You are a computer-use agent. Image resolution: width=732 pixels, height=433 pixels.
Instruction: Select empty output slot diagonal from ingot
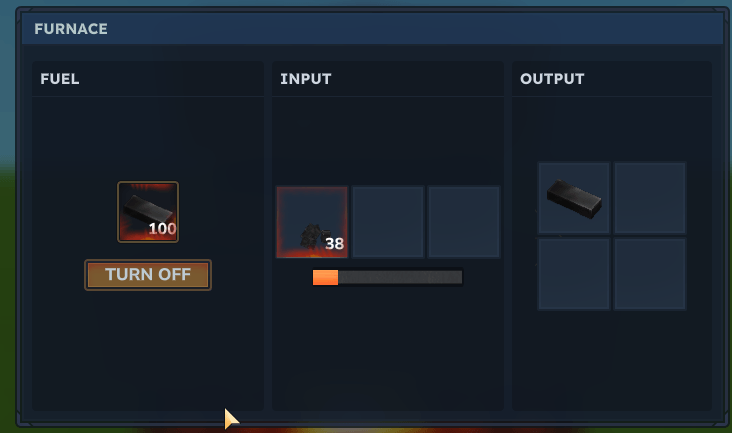click(x=650, y=274)
